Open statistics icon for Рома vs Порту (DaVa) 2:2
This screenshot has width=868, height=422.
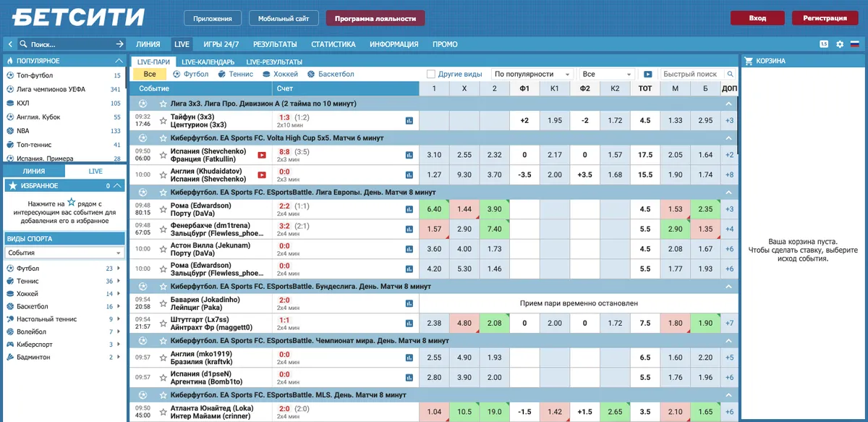click(409, 209)
